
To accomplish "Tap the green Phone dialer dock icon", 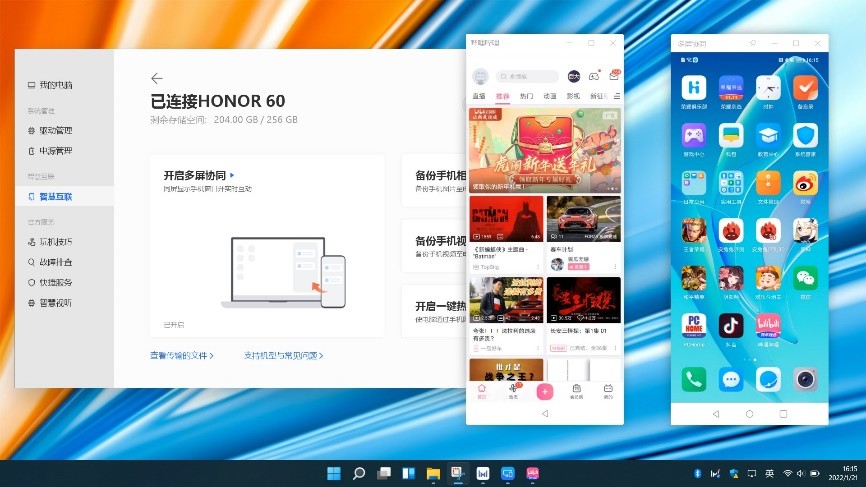I will (x=694, y=379).
